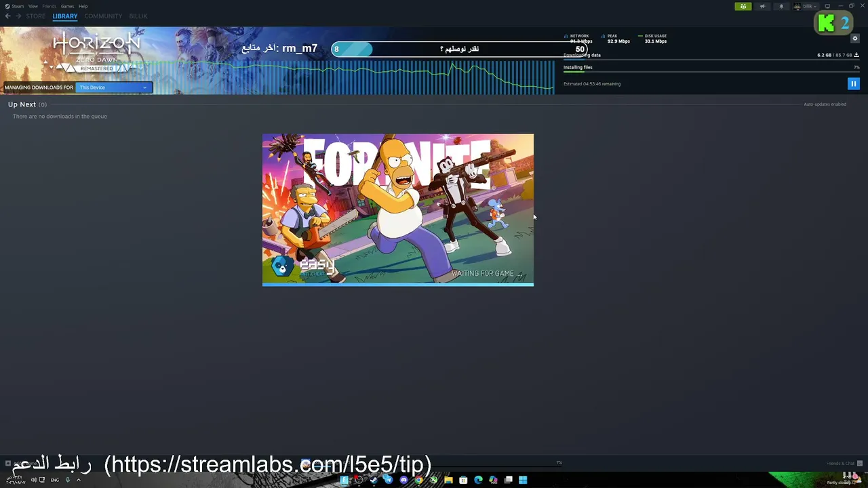This screenshot has width=868, height=488.
Task: Open the notifications bell
Action: click(781, 7)
